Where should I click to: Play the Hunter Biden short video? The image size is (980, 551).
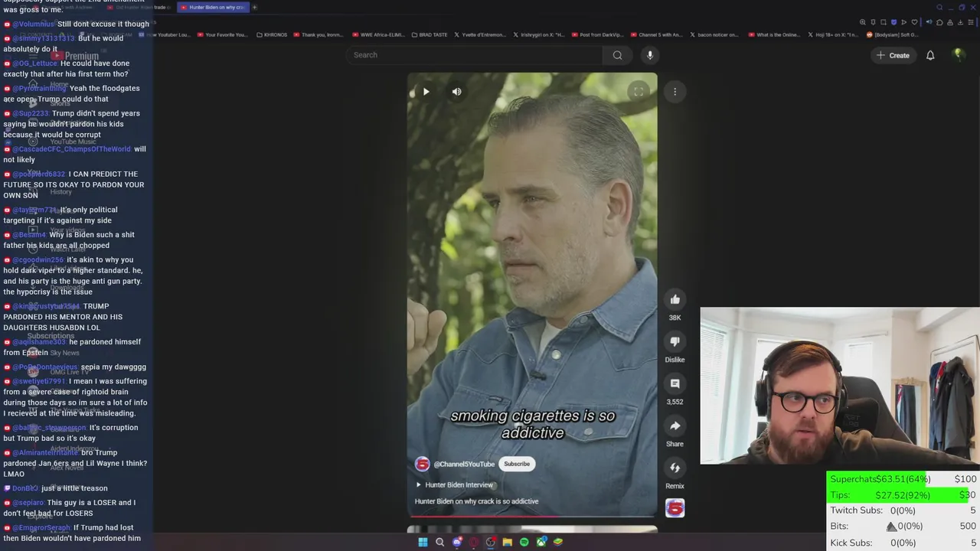[x=426, y=92]
